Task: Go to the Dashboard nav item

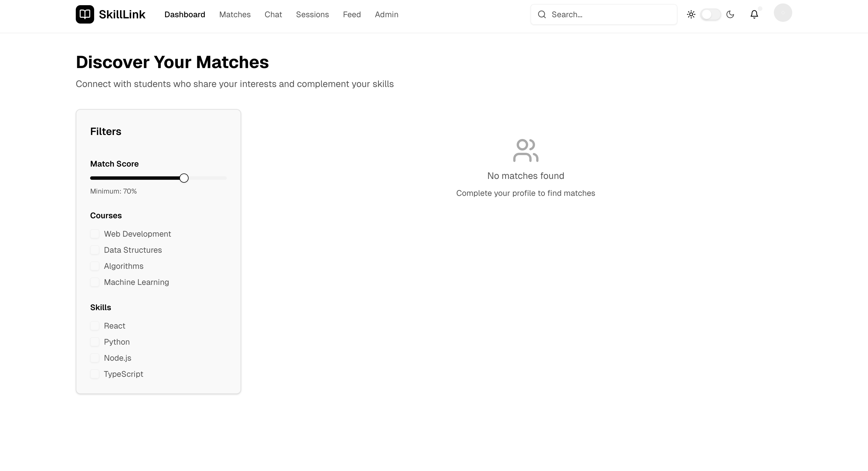Action: pyautogui.click(x=185, y=14)
